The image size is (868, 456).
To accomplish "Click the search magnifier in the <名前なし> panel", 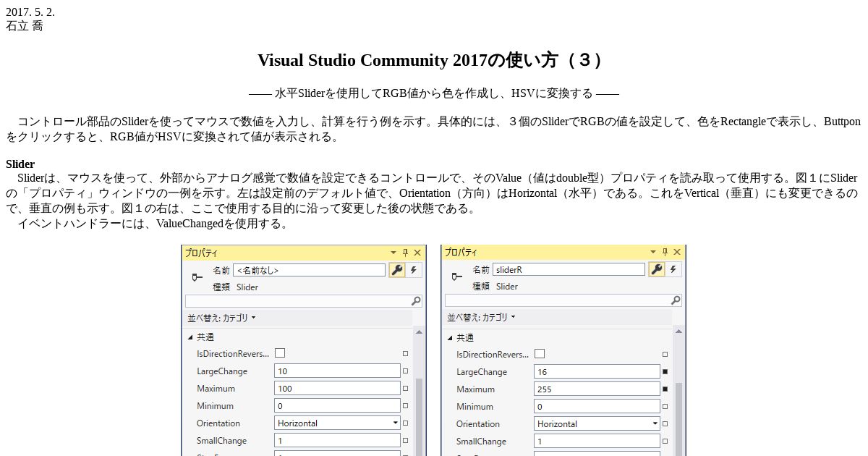I will click(416, 300).
